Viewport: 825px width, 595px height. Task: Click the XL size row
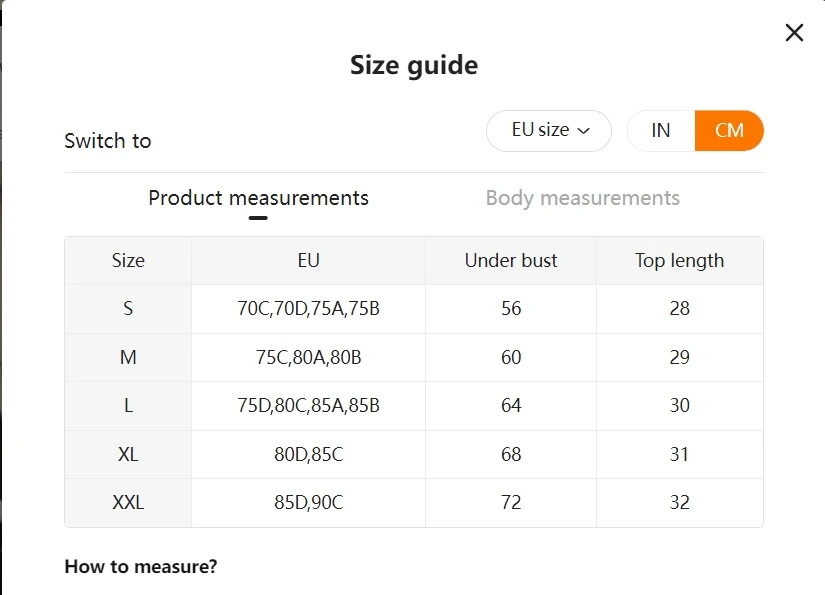(127, 454)
